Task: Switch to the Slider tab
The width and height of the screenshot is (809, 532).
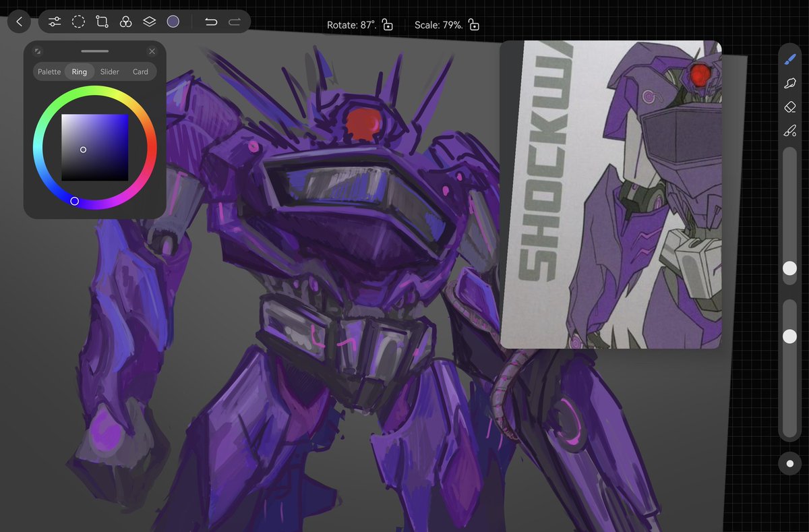Action: (x=110, y=71)
